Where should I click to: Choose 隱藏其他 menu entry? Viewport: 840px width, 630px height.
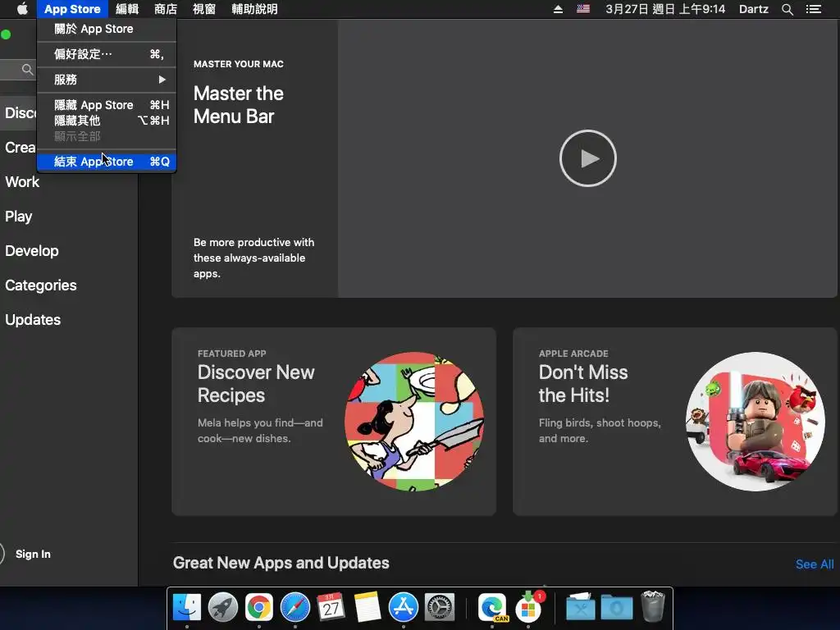point(107,121)
